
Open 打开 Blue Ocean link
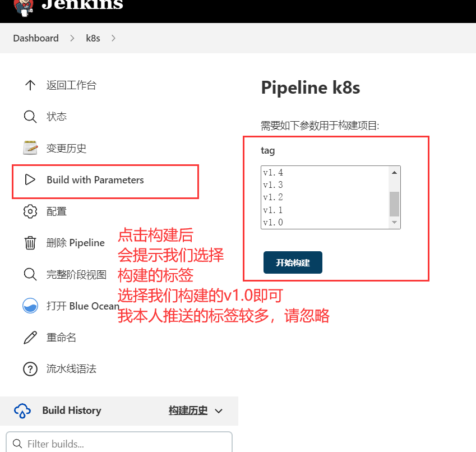(82, 306)
